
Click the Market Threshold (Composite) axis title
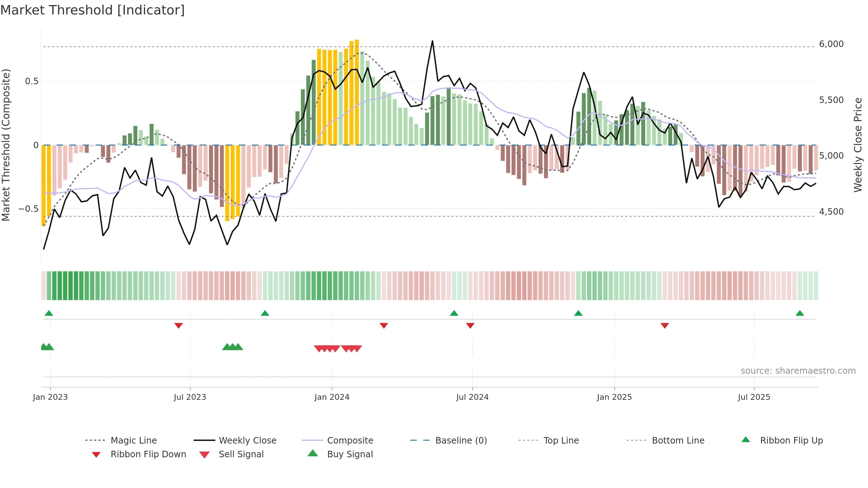[6, 145]
